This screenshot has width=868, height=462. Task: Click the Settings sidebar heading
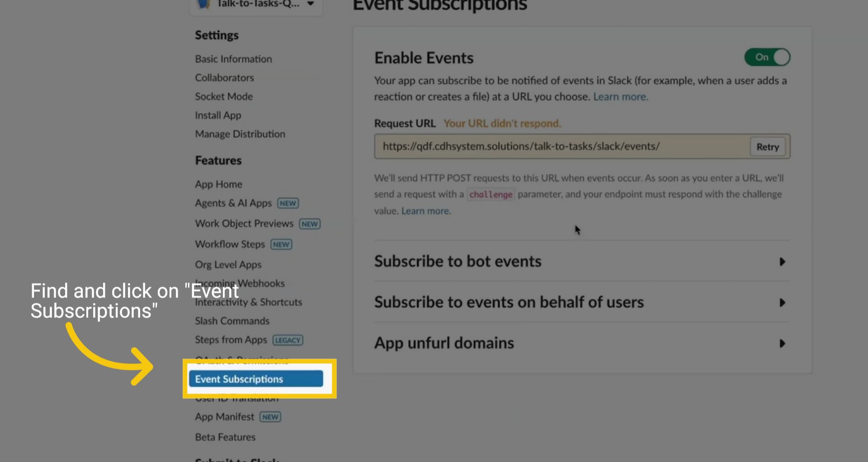[217, 35]
